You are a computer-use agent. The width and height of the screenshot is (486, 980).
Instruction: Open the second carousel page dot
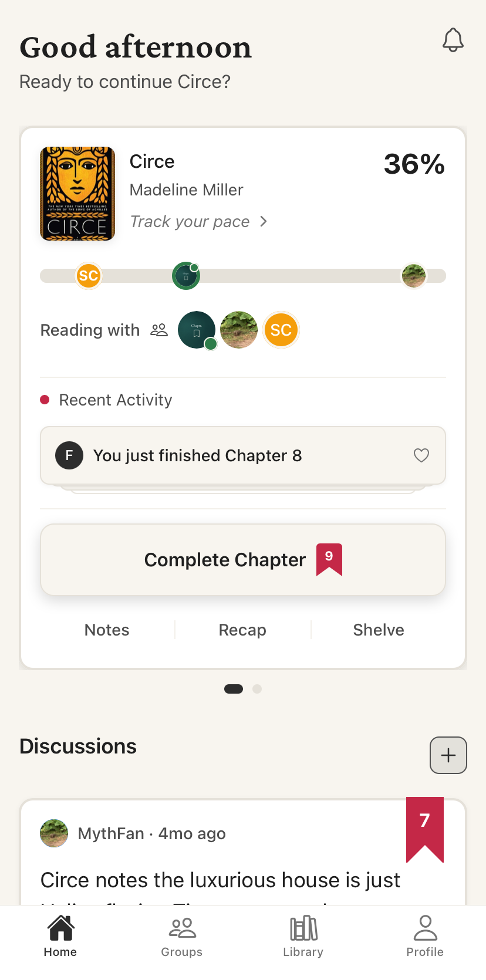point(257,688)
